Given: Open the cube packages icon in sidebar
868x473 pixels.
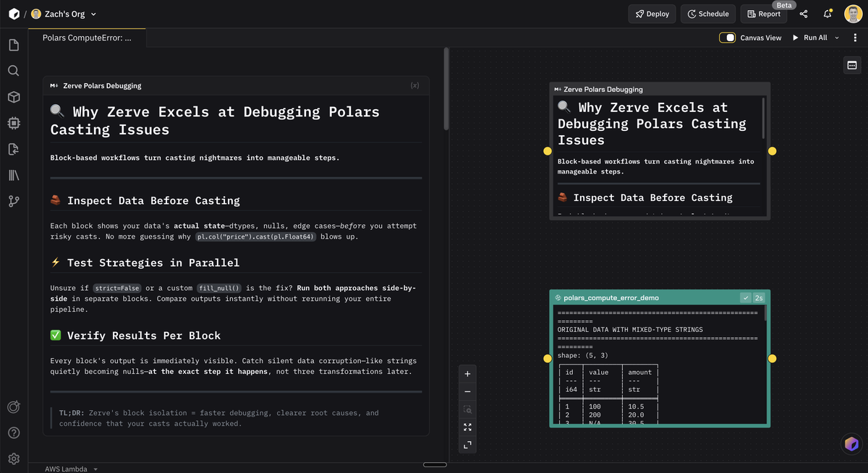Looking at the screenshot, I should 14,97.
